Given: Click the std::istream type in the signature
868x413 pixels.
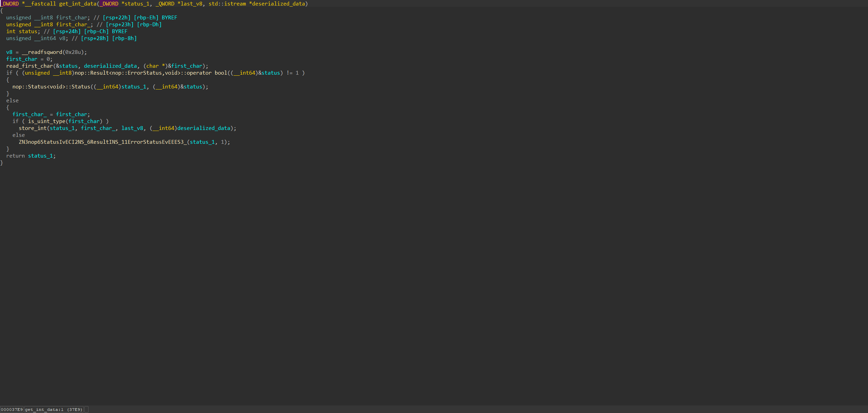Looking at the screenshot, I should (227, 4).
